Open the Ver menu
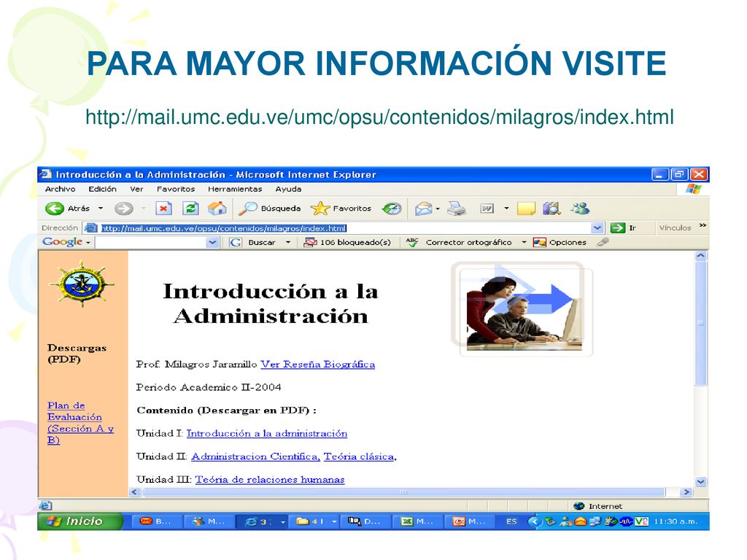This screenshot has height=560, width=747. 136,189
